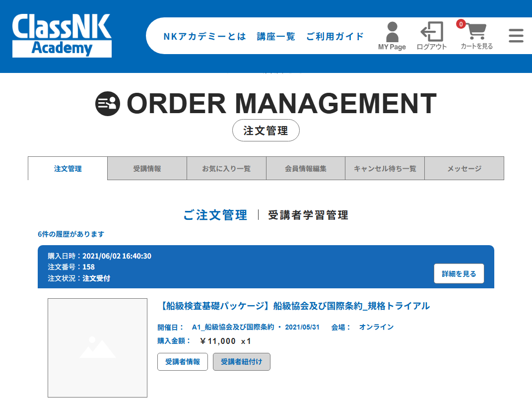Open the メッセージ tab
Image resolution: width=532 pixels, height=398 pixels.
(465, 169)
